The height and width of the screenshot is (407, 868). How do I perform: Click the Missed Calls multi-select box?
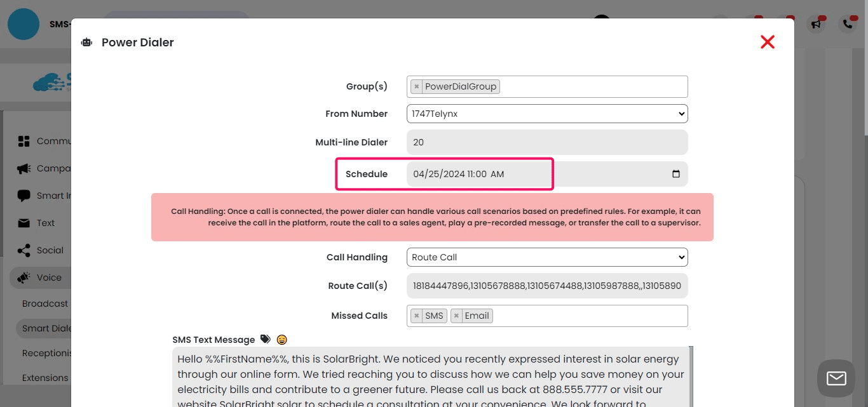coord(547,316)
